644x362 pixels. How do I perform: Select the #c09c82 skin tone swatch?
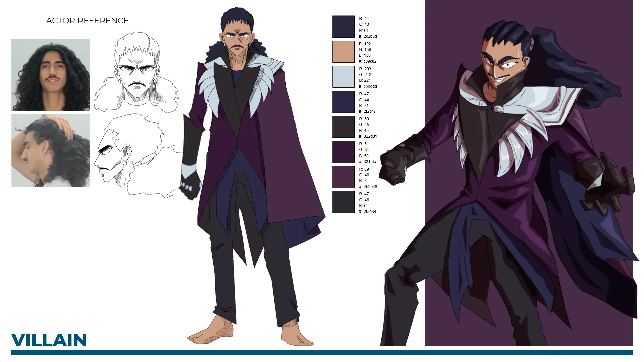point(343,52)
